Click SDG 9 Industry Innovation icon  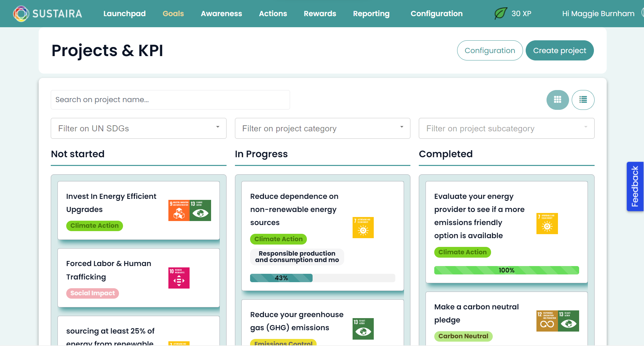pyautogui.click(x=179, y=210)
